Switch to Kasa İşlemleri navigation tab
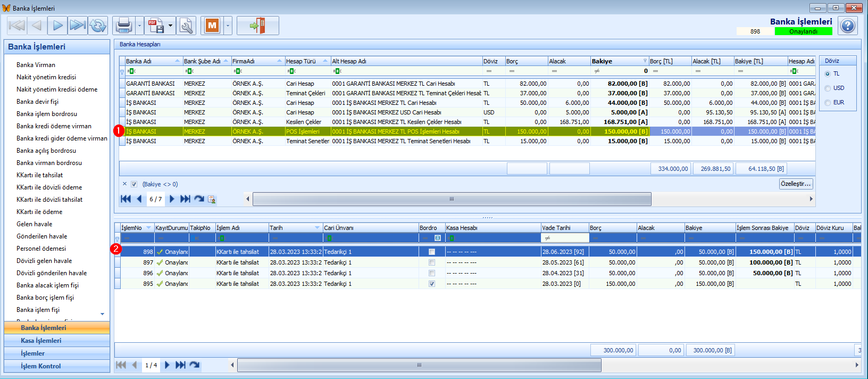The image size is (868, 379). point(41,341)
